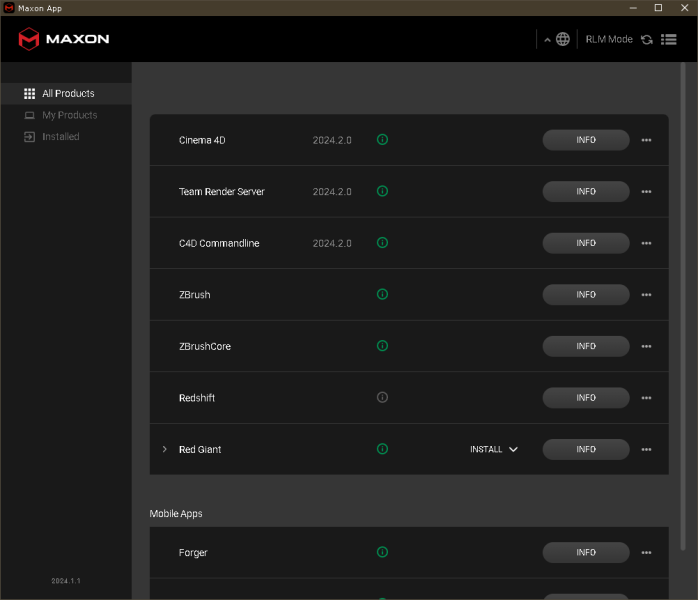698x600 pixels.
Task: Click the Cinema 4D product name
Action: pos(202,140)
